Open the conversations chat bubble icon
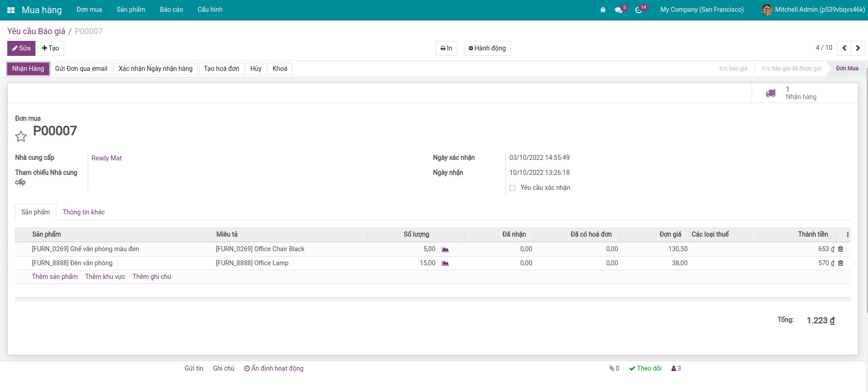 pos(619,10)
